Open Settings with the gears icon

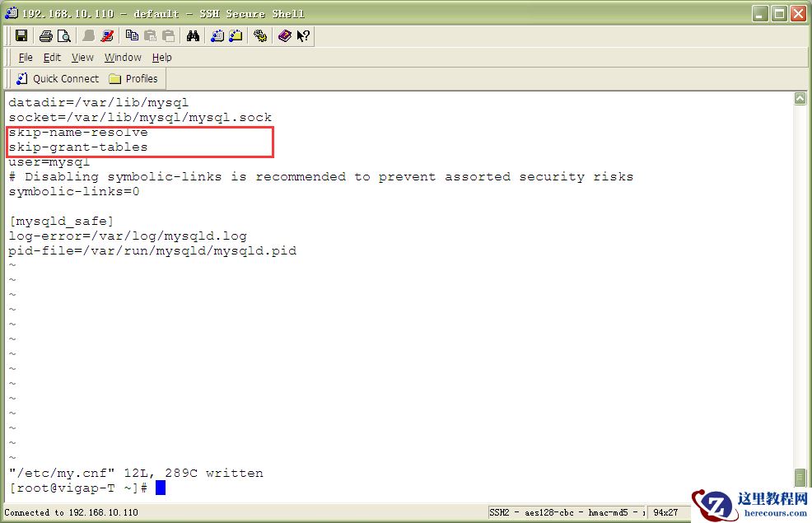260,35
